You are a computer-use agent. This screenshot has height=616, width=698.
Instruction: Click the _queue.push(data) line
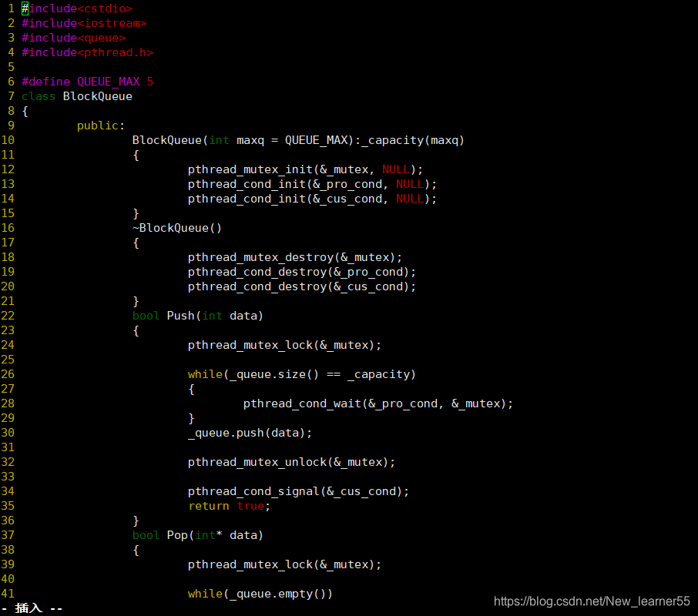coord(250,433)
